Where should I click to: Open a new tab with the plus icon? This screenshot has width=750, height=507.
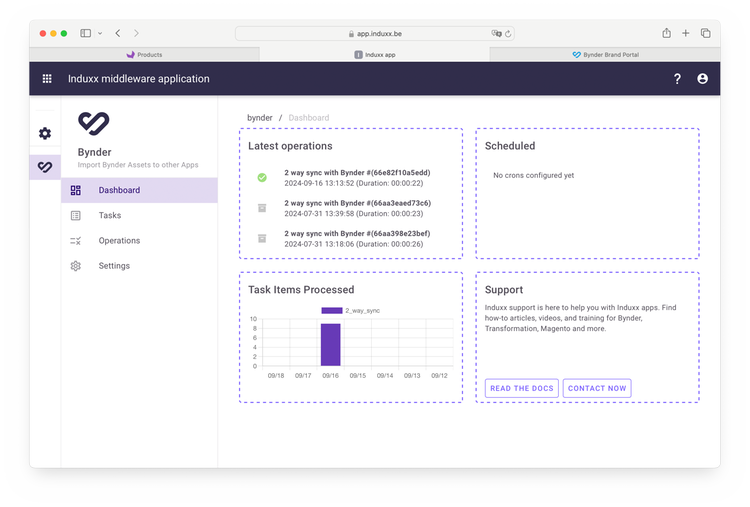pos(685,33)
